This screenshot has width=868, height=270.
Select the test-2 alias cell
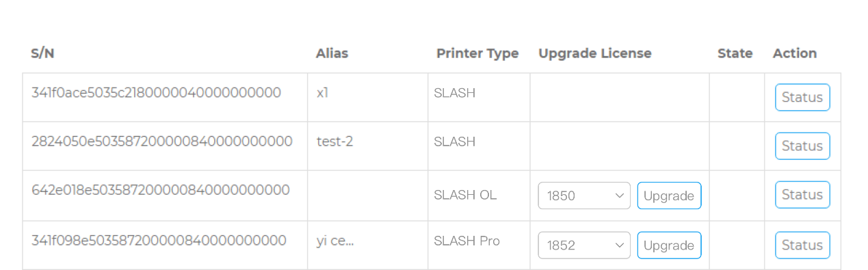(335, 141)
